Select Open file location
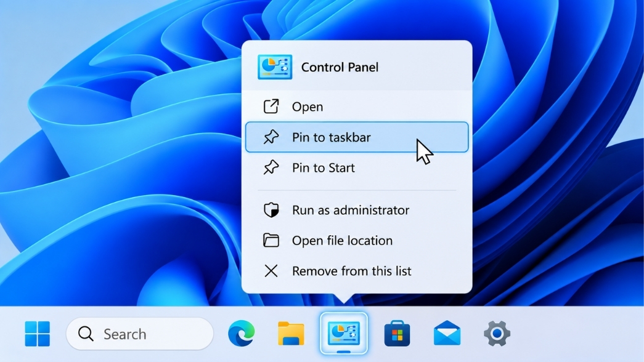644x362 pixels. 356,241
